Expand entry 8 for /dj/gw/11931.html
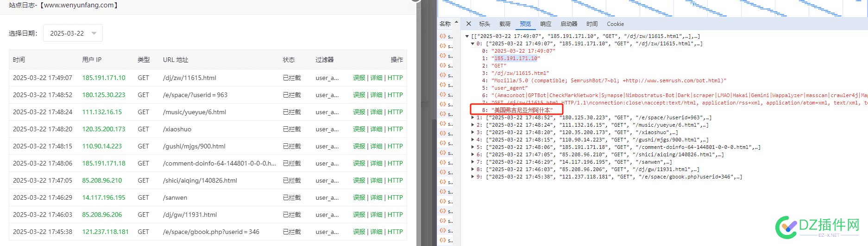The image size is (868, 246). (472, 169)
